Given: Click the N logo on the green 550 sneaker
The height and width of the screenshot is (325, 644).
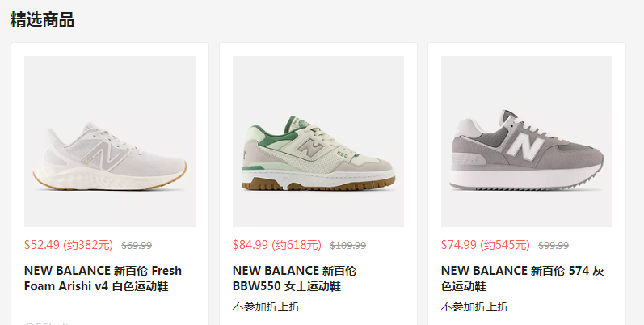Looking at the screenshot, I should click(309, 146).
